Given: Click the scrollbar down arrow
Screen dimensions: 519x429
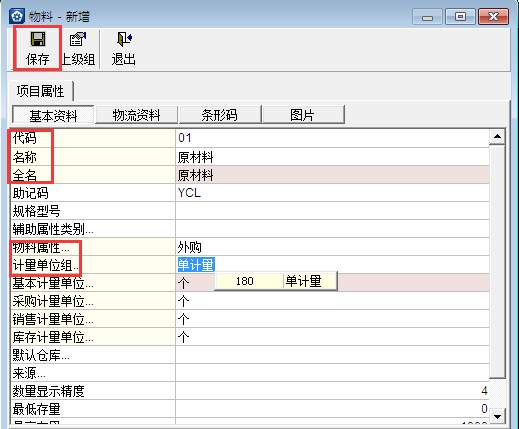Looking at the screenshot, I should [497, 417].
